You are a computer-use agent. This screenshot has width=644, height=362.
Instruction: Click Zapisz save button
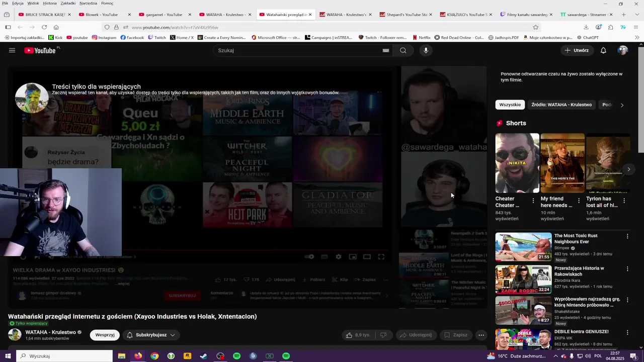pos(456,335)
